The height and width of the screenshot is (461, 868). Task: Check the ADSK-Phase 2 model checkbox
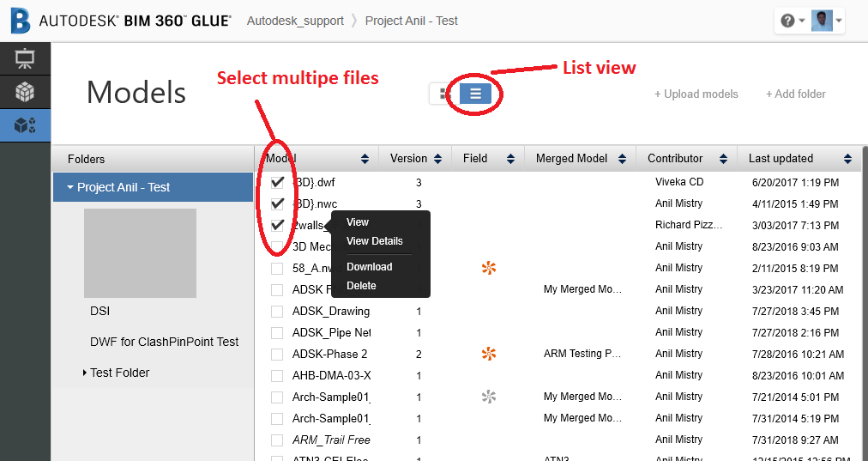277,355
